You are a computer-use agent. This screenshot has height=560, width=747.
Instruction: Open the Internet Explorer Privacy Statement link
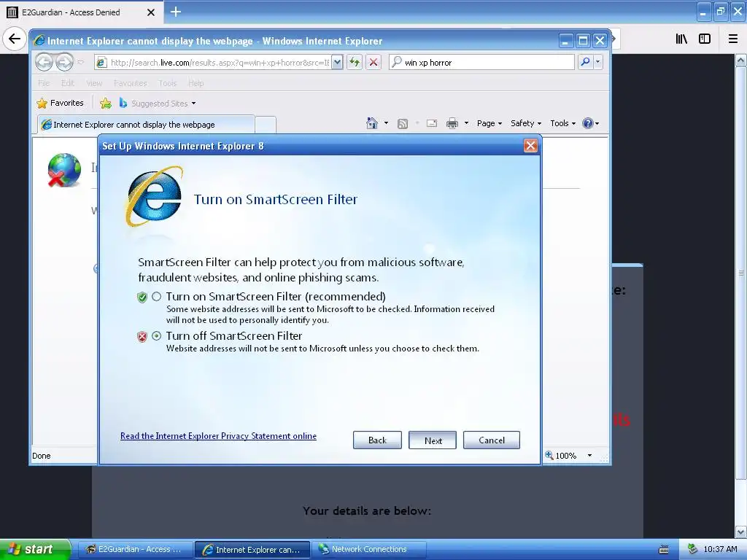coord(218,436)
